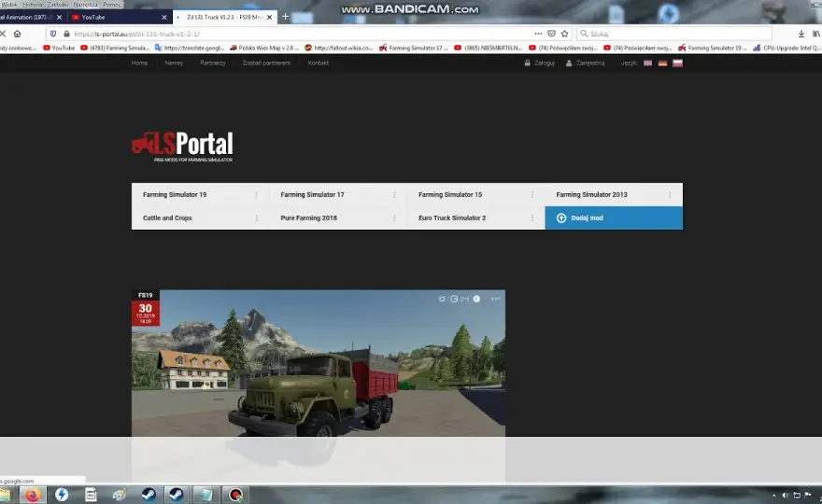Expand the Farming Simulator 15 submenu dots
The width and height of the screenshot is (822, 504).
tap(532, 194)
